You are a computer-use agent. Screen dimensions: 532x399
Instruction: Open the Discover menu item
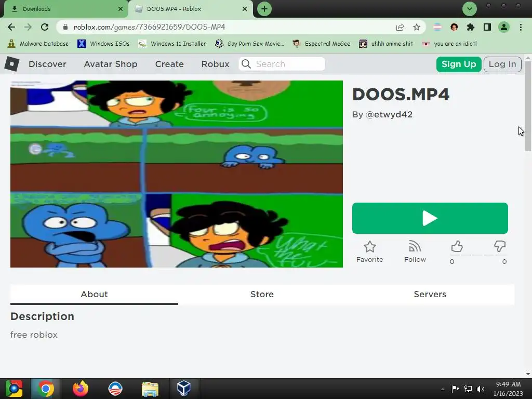pos(47,64)
